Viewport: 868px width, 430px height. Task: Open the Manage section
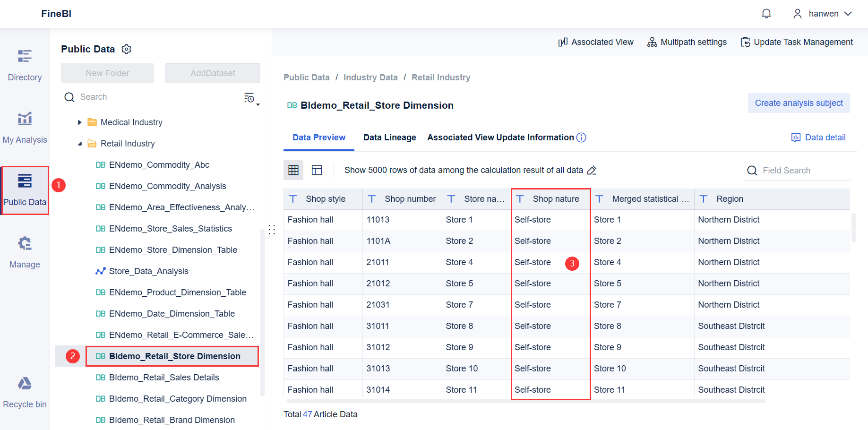point(24,251)
